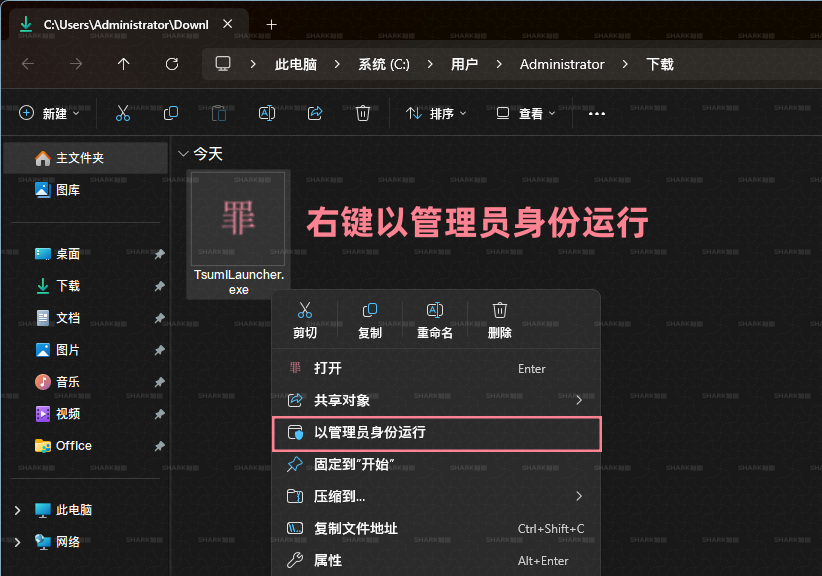Open a new tab with the plus button
The width and height of the screenshot is (822, 576).
point(272,25)
